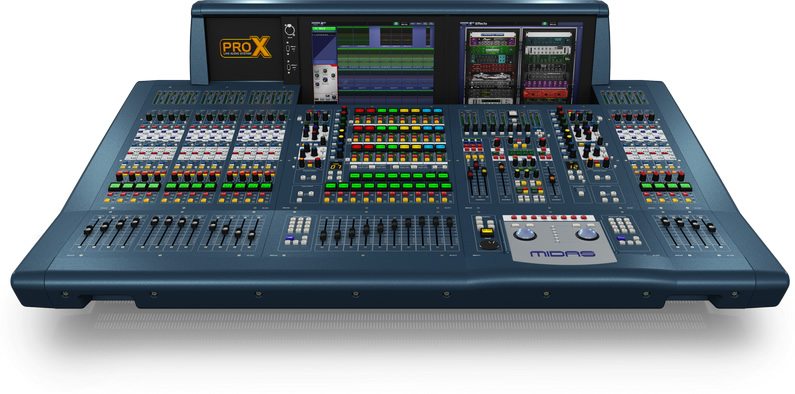795x394 pixels.
Task: Click the black jog wheel beside the trackball panel
Action: pyautogui.click(x=489, y=244)
